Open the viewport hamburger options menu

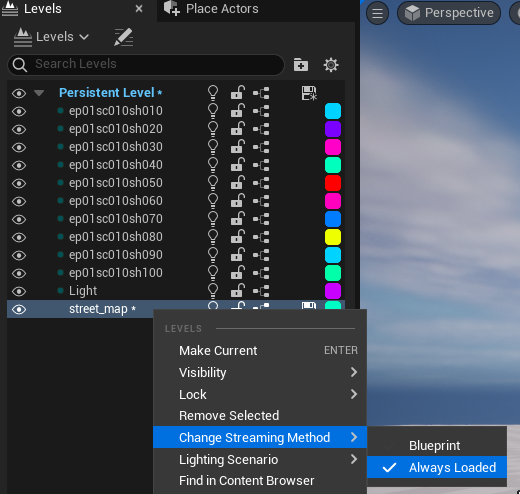[x=377, y=13]
